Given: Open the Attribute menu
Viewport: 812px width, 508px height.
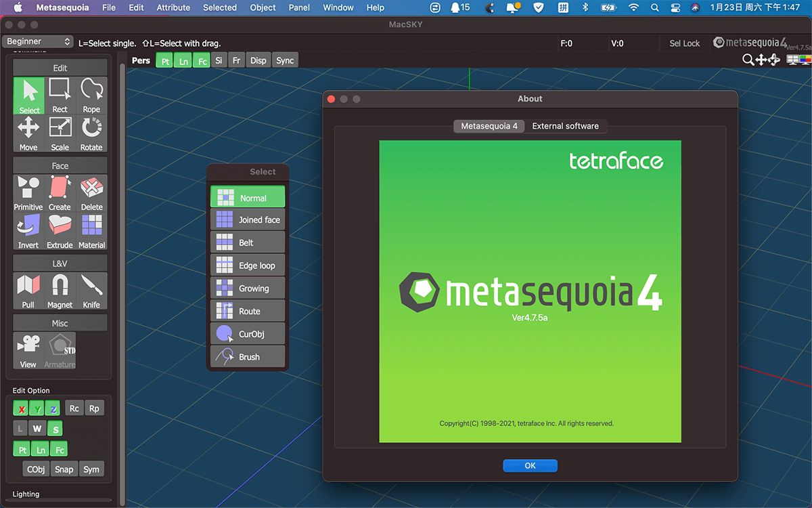Looking at the screenshot, I should point(173,7).
